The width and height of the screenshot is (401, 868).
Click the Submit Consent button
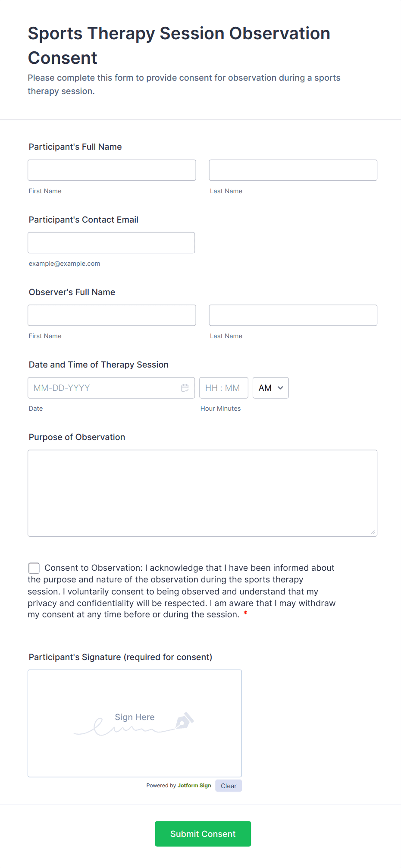click(x=203, y=833)
